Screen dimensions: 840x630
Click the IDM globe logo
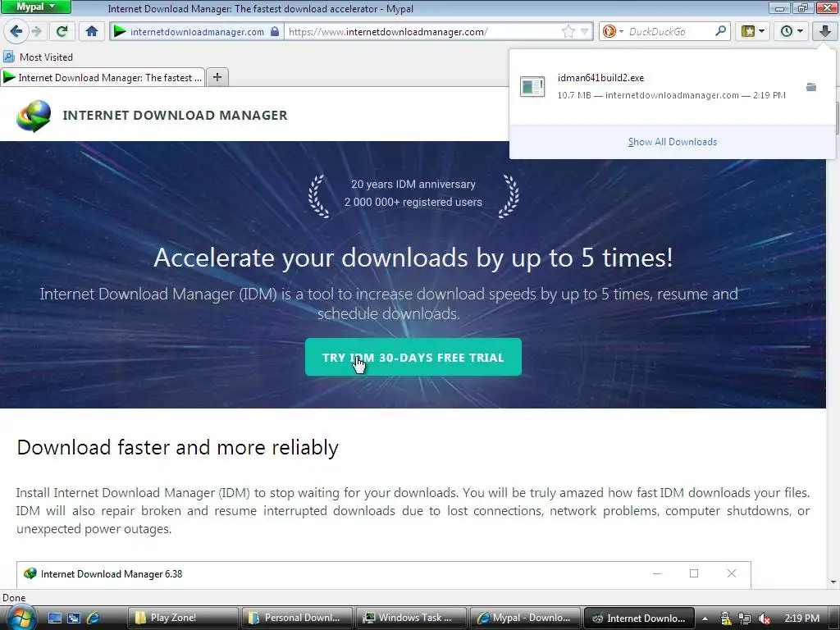point(34,115)
